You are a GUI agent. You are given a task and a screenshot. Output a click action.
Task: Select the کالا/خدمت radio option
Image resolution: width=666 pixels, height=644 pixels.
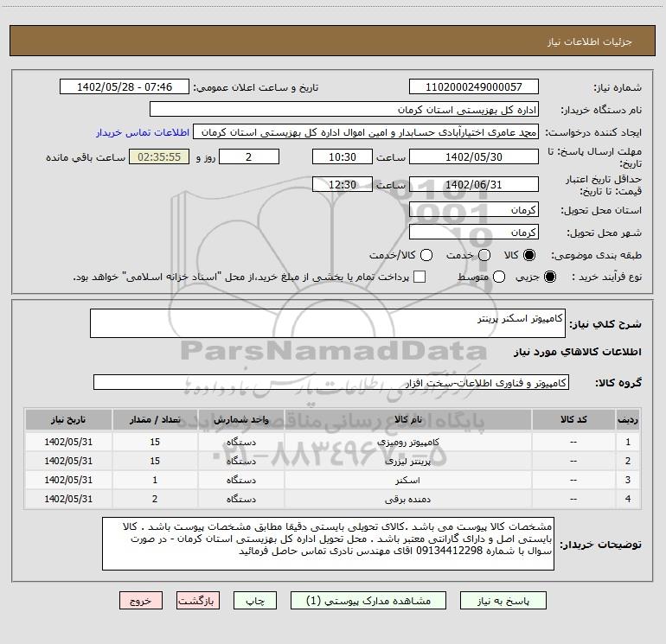pyautogui.click(x=426, y=255)
